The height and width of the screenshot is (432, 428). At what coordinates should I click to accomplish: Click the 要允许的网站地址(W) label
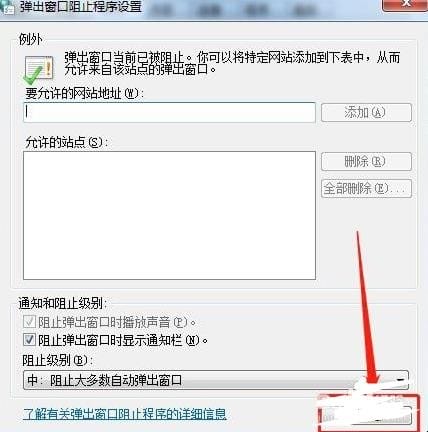85,93
